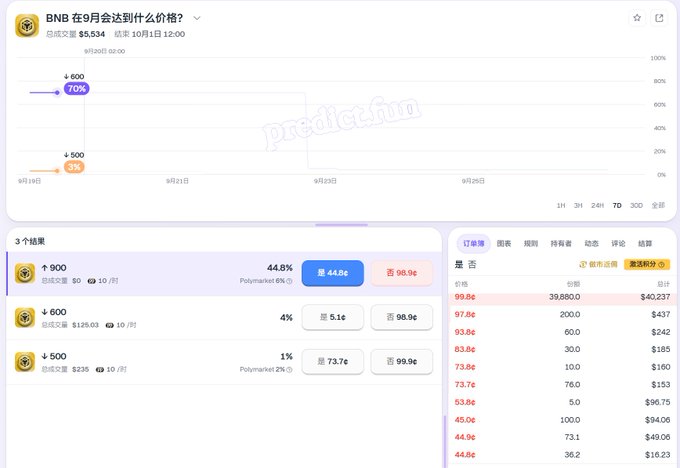Viewport: 680px width, 468px height.
Task: Click the 激活积分 yellow button
Action: pyautogui.click(x=647, y=264)
